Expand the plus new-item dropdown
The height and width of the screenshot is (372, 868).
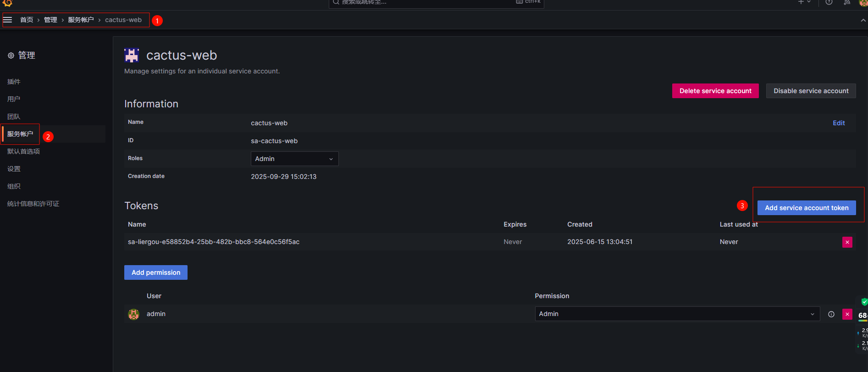pyautogui.click(x=804, y=2)
